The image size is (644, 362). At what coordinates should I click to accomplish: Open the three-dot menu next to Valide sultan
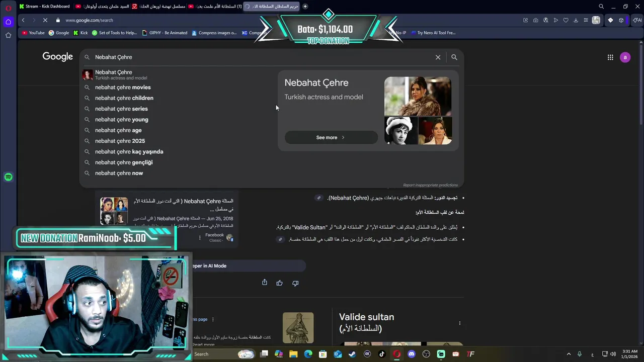[x=459, y=323]
